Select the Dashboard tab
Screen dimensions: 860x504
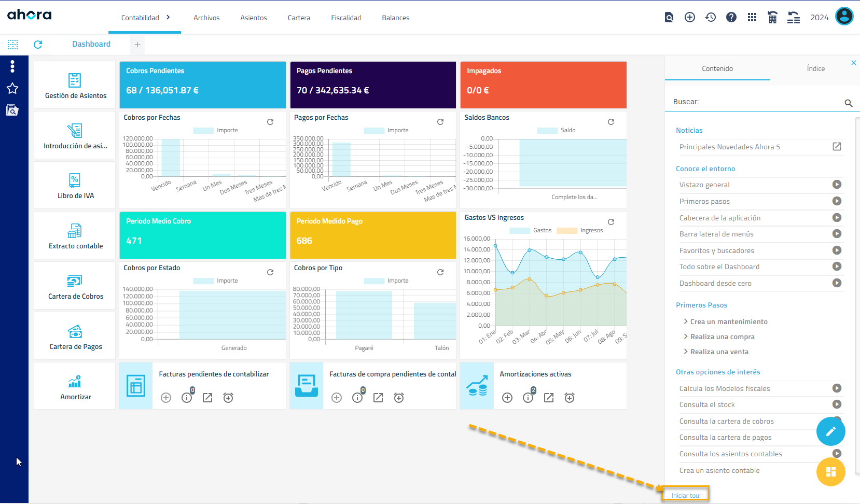point(91,44)
